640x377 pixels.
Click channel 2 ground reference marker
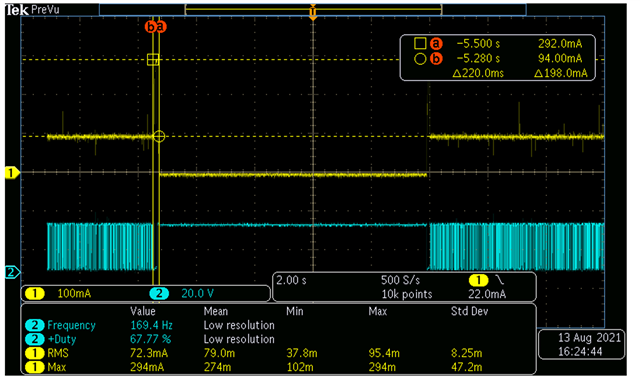coord(12,272)
